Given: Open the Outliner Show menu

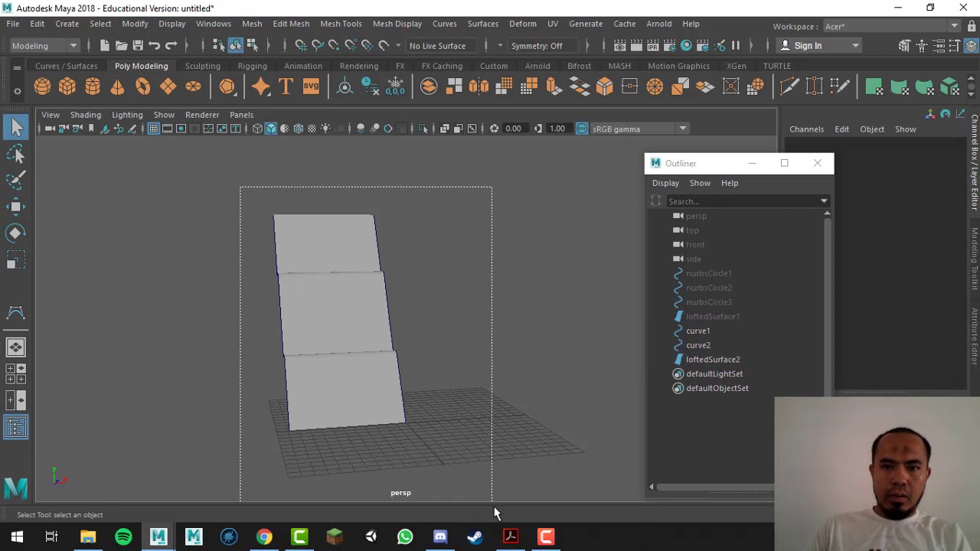Looking at the screenshot, I should (700, 183).
